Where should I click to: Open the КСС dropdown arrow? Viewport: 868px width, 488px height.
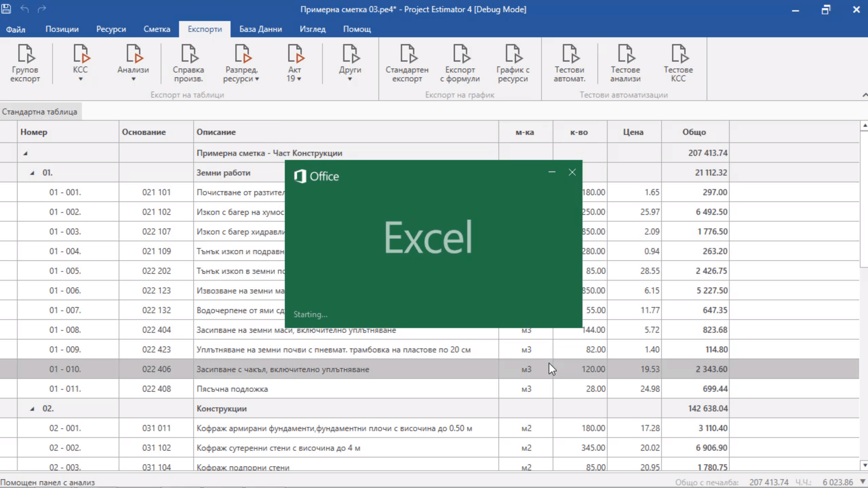coord(80,79)
